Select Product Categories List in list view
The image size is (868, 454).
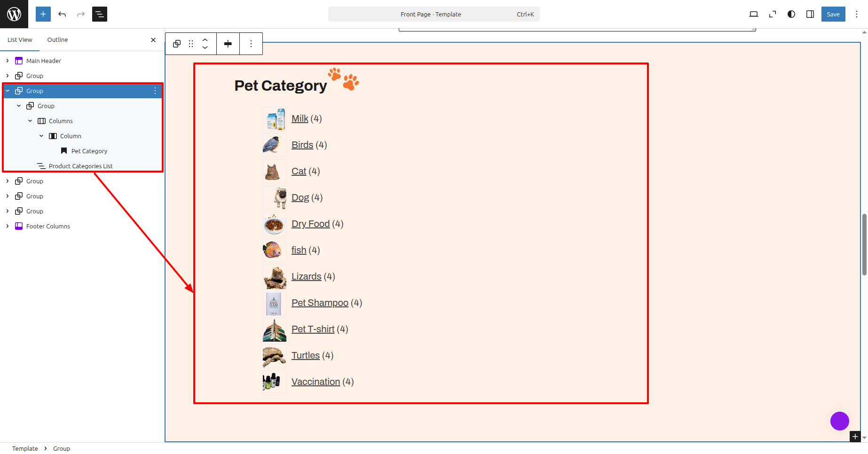click(x=80, y=166)
